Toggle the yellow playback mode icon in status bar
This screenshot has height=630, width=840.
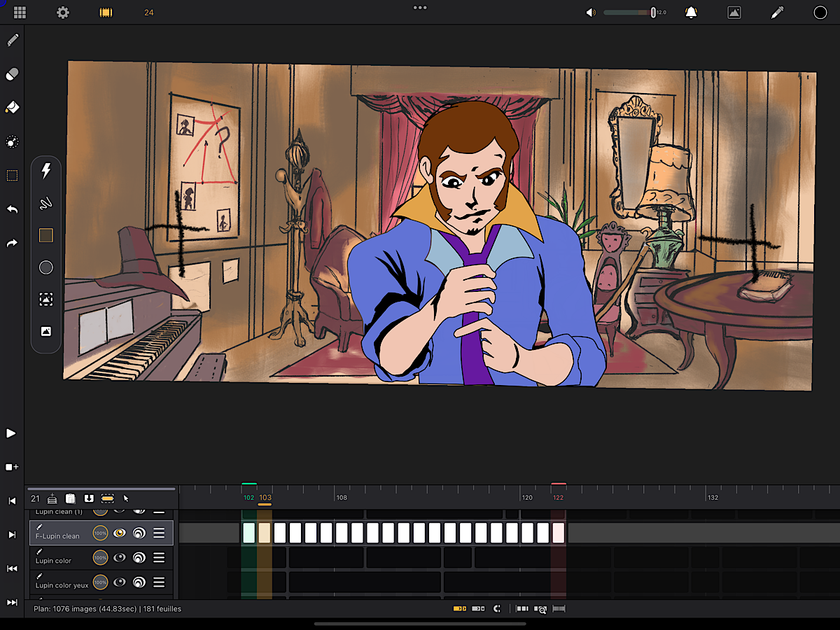coord(460,609)
